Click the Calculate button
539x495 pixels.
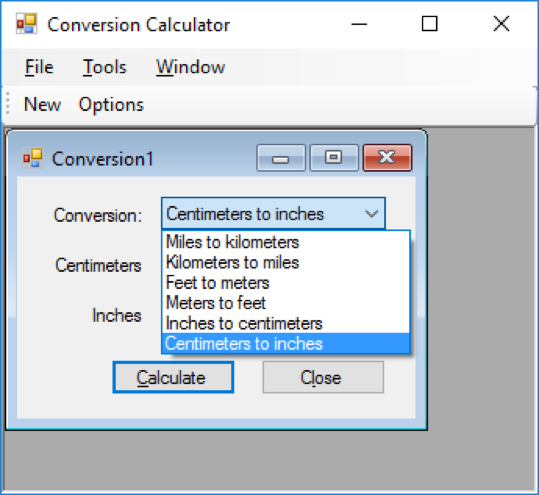(x=173, y=377)
